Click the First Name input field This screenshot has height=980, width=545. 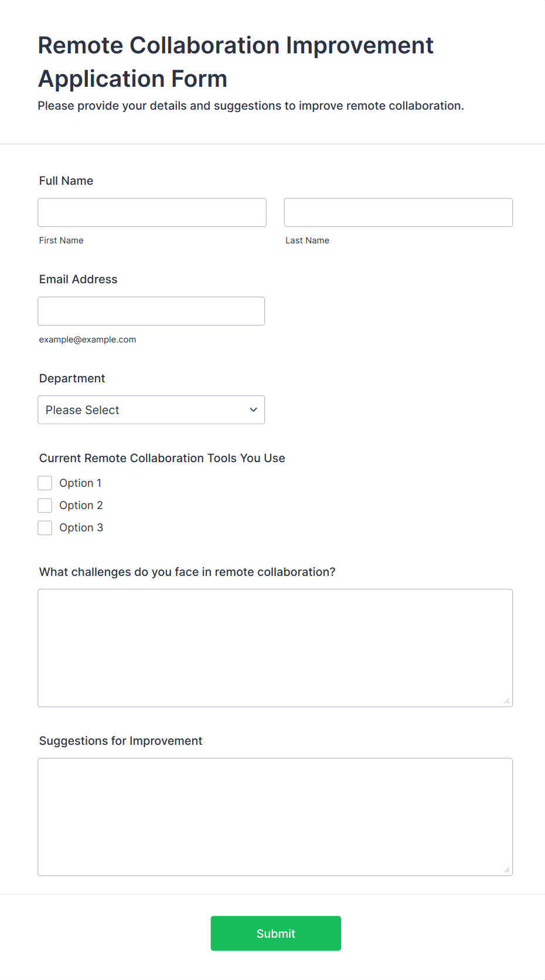152,212
